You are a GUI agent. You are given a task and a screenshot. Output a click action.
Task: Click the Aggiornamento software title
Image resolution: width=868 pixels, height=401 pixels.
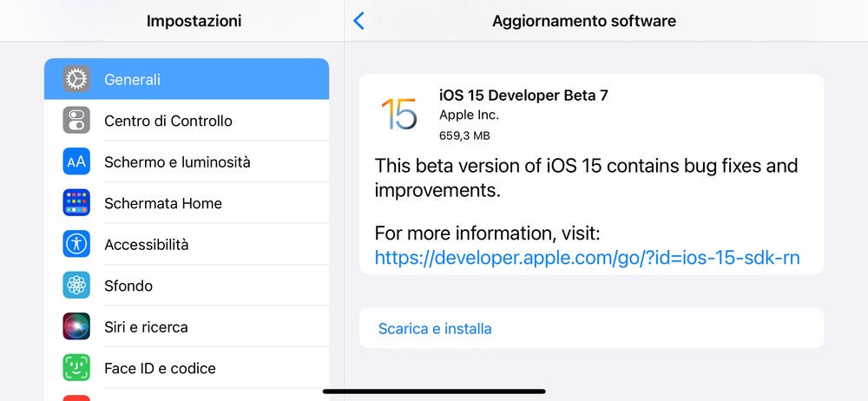pyautogui.click(x=584, y=21)
